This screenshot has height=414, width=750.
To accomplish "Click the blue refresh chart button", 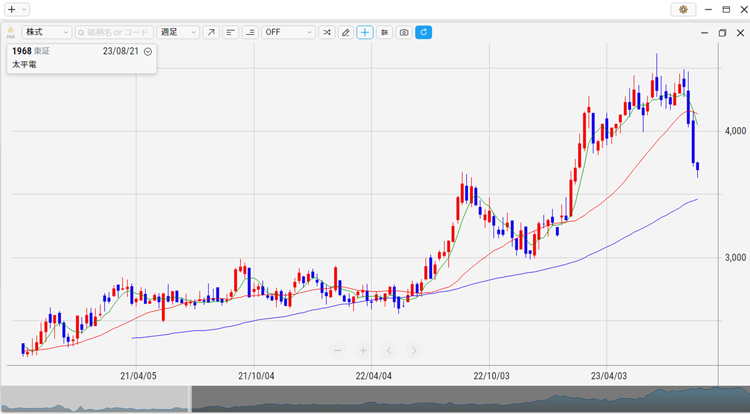I will click(x=424, y=32).
